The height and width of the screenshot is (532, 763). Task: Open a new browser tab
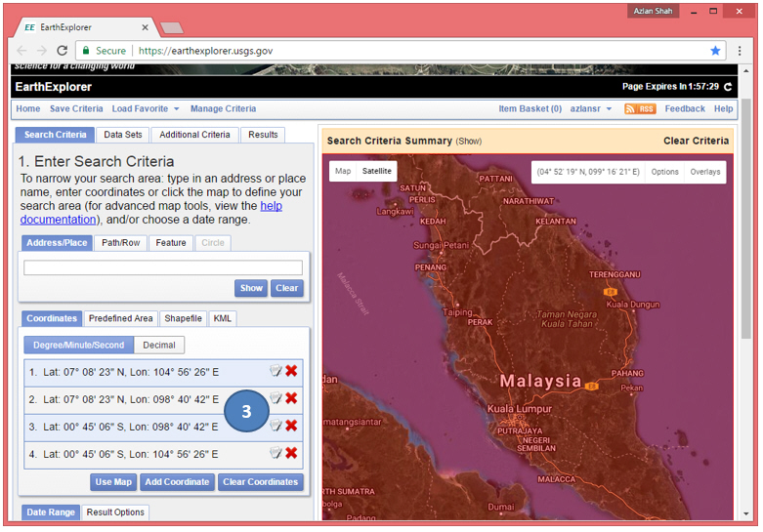172,28
